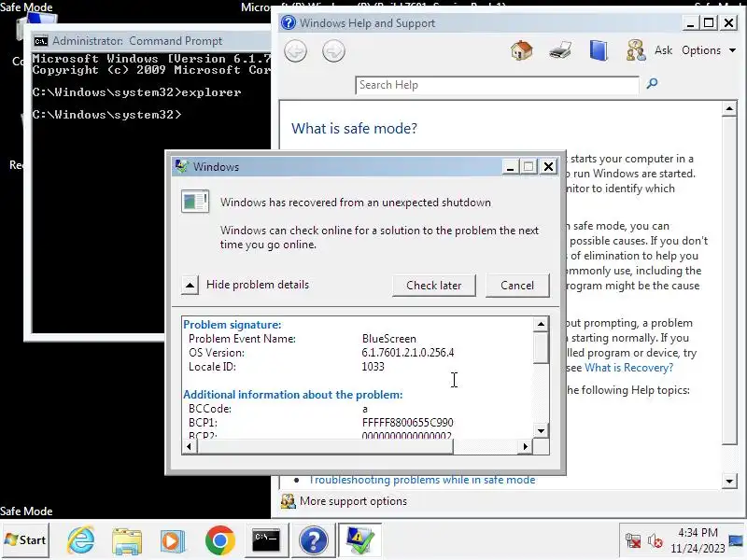This screenshot has height=560, width=747.
Task: Open the What is Recovery? link
Action: (628, 368)
